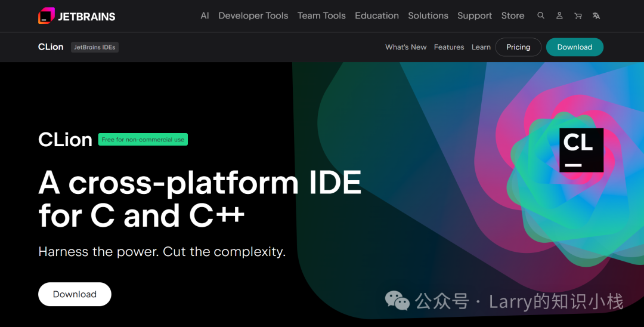Click the WeChat watermark icon
The image size is (644, 327).
397,301
